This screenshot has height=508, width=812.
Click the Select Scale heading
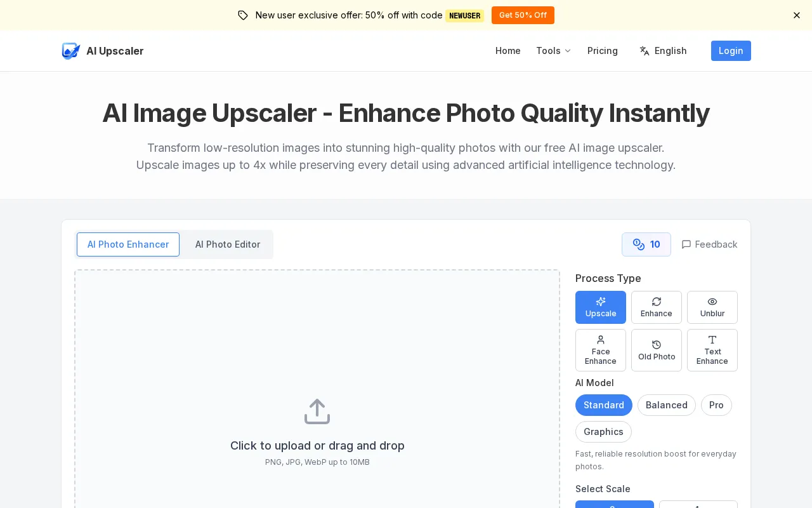(603, 489)
